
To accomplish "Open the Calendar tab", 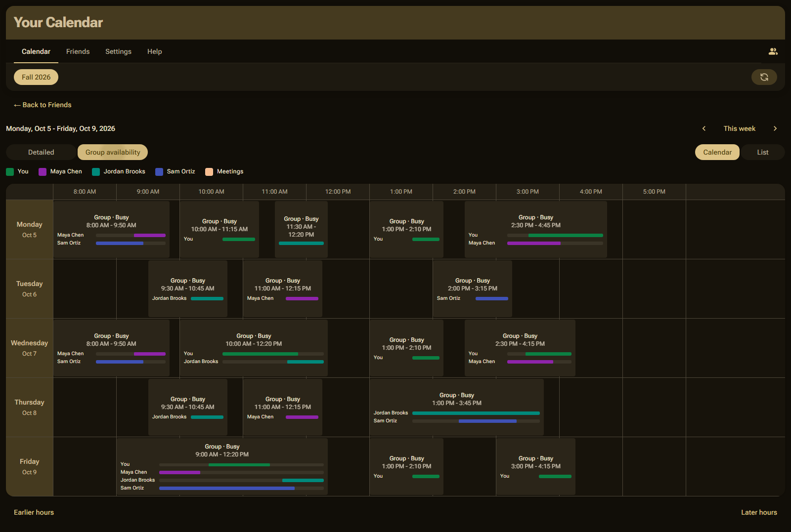I will [36, 51].
